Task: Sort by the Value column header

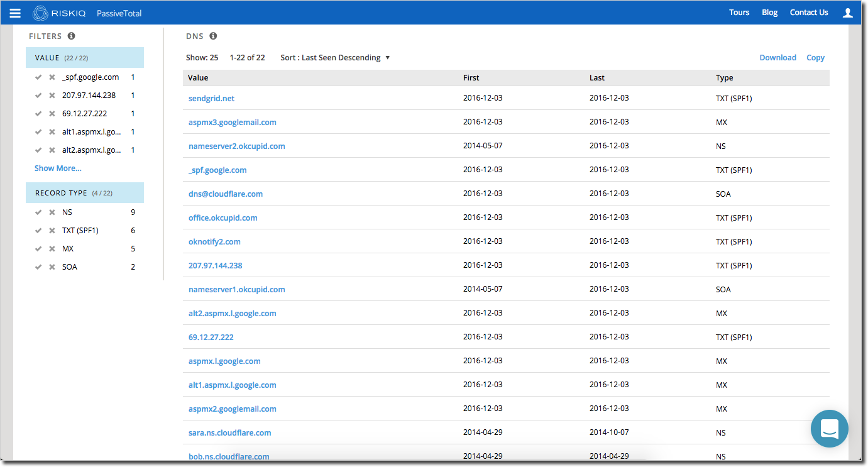Action: pos(198,78)
